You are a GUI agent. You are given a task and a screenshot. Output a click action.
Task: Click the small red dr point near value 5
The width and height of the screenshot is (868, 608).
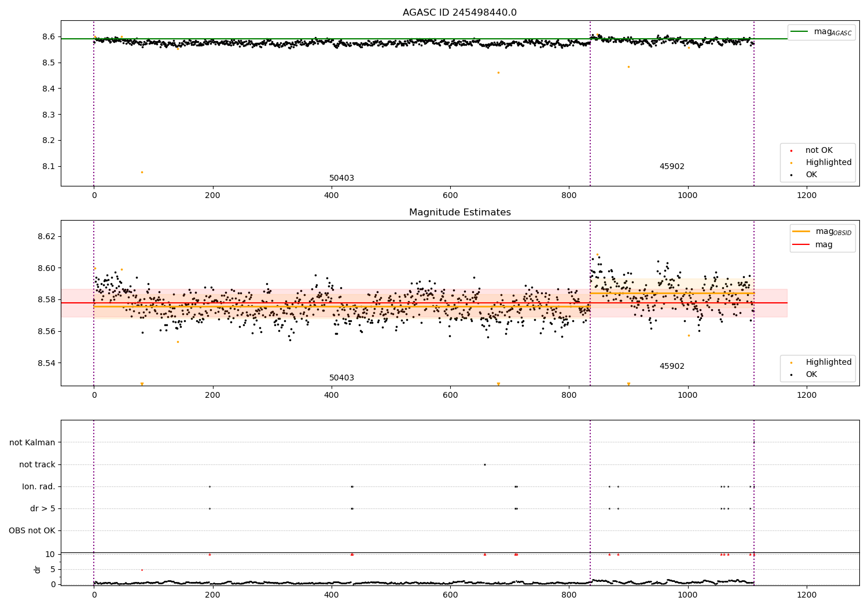(x=142, y=570)
